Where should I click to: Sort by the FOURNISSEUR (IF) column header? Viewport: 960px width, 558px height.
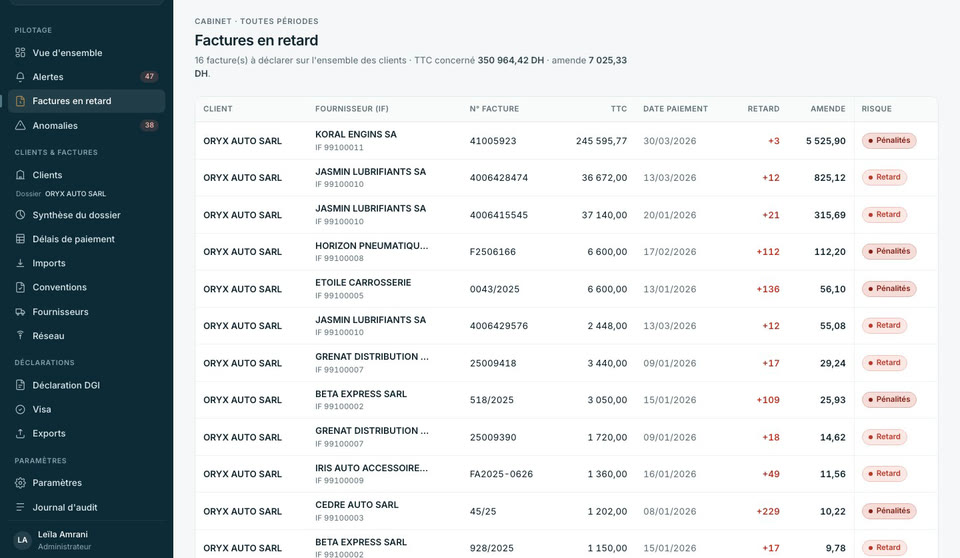(x=352, y=109)
